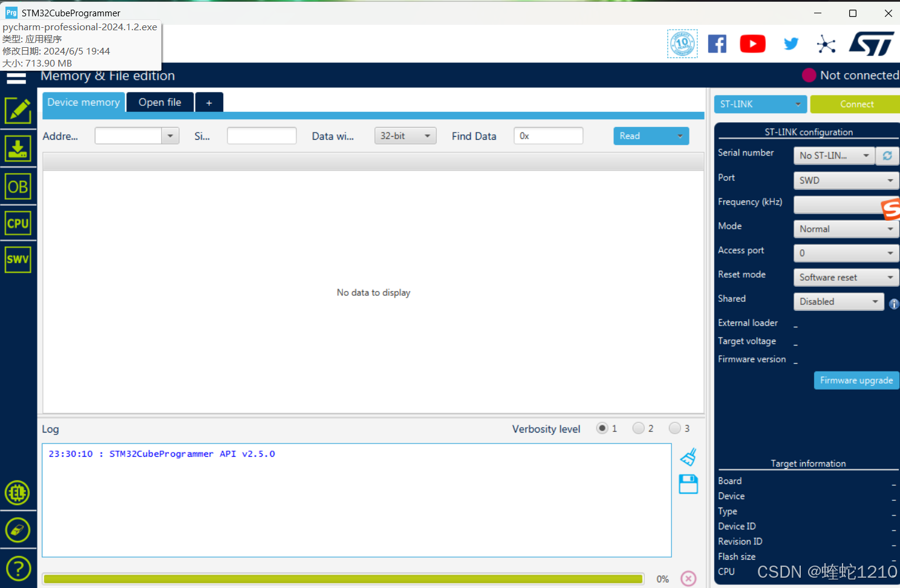Click the "No data to display" text
The image size is (900, 588).
[374, 293]
